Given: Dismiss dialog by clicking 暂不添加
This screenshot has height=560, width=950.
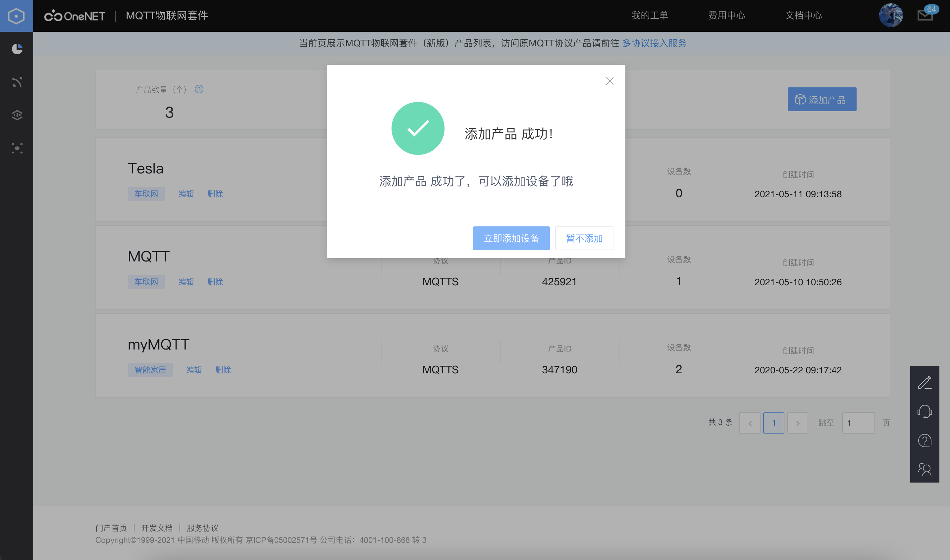Looking at the screenshot, I should coord(584,238).
